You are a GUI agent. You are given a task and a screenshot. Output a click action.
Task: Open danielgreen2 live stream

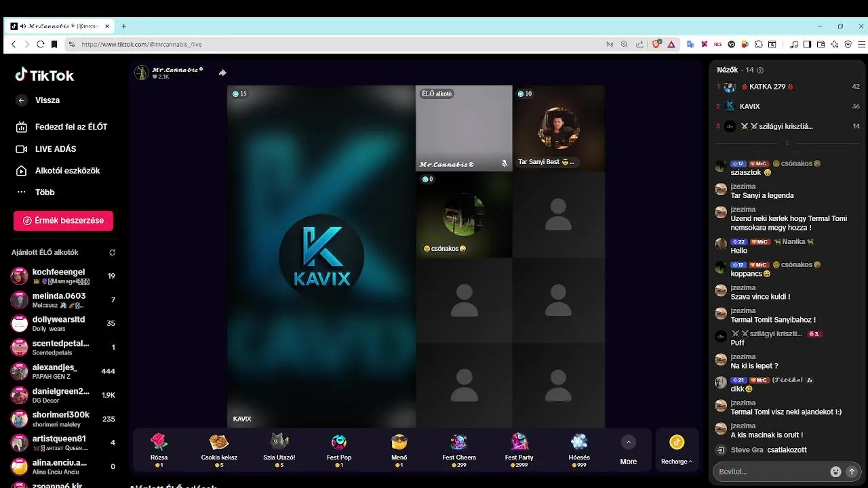pos(63,394)
